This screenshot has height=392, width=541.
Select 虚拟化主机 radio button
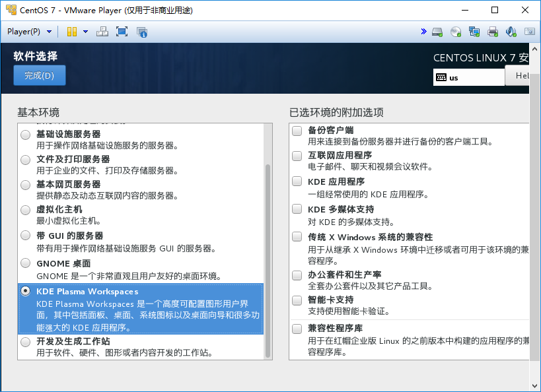coord(26,210)
